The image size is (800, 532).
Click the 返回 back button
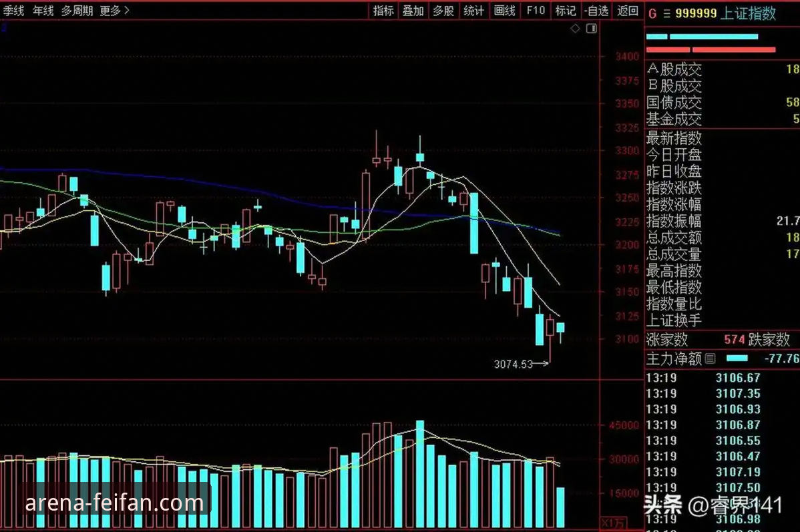(x=627, y=11)
